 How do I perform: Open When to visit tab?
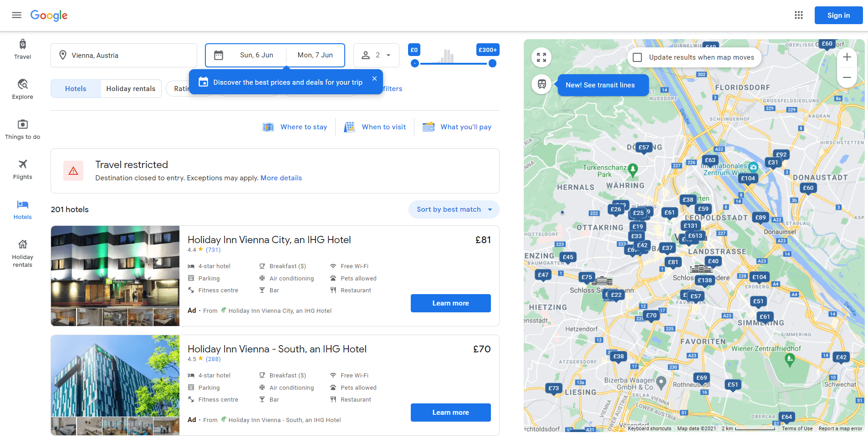point(375,127)
